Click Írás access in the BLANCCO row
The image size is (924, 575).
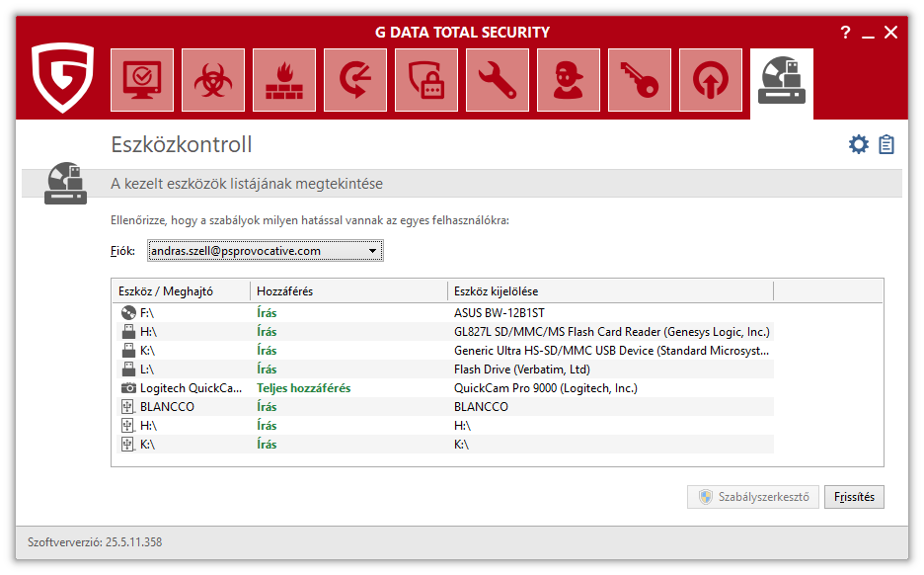[267, 407]
